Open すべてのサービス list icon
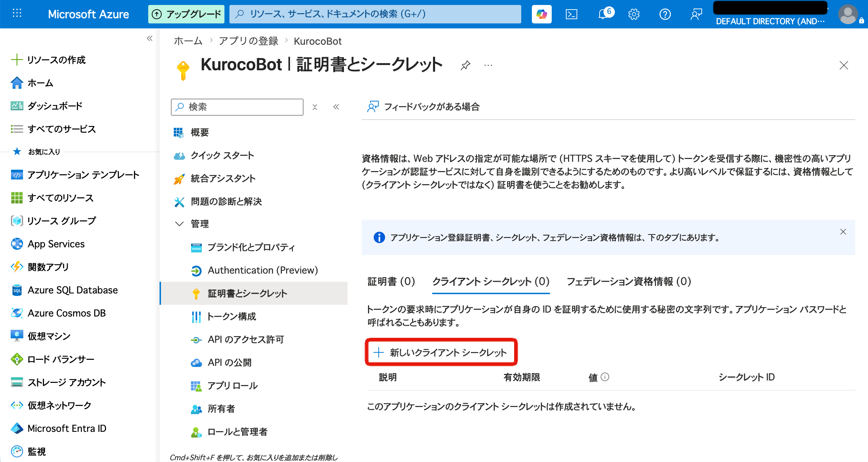This screenshot has width=868, height=462. [x=17, y=129]
